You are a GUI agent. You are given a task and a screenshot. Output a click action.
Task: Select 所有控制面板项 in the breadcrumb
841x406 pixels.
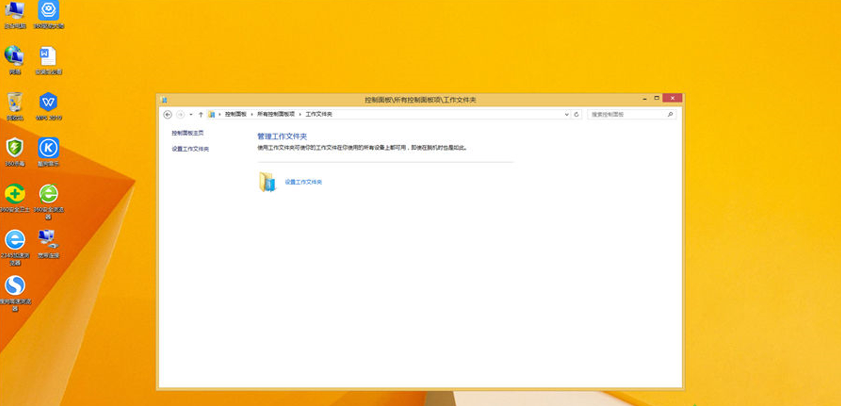point(276,115)
